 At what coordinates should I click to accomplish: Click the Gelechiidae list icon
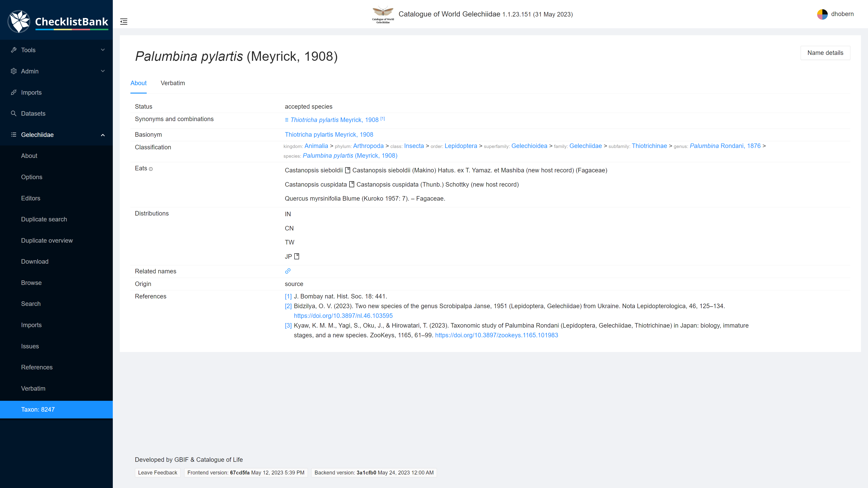point(14,135)
